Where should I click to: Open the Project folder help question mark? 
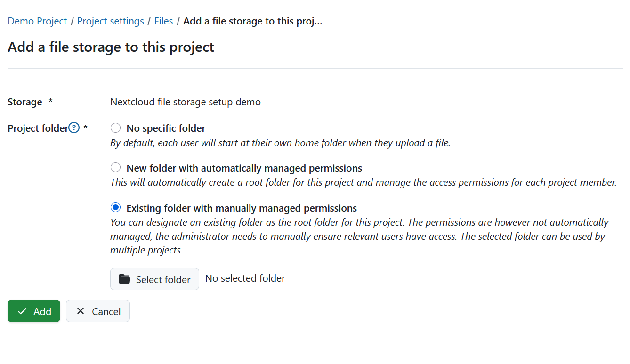(73, 127)
